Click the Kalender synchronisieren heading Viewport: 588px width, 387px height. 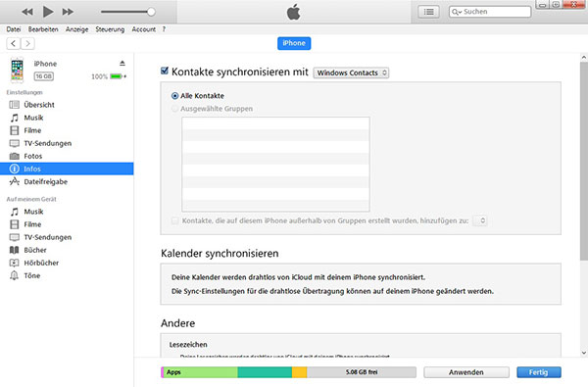(220, 254)
